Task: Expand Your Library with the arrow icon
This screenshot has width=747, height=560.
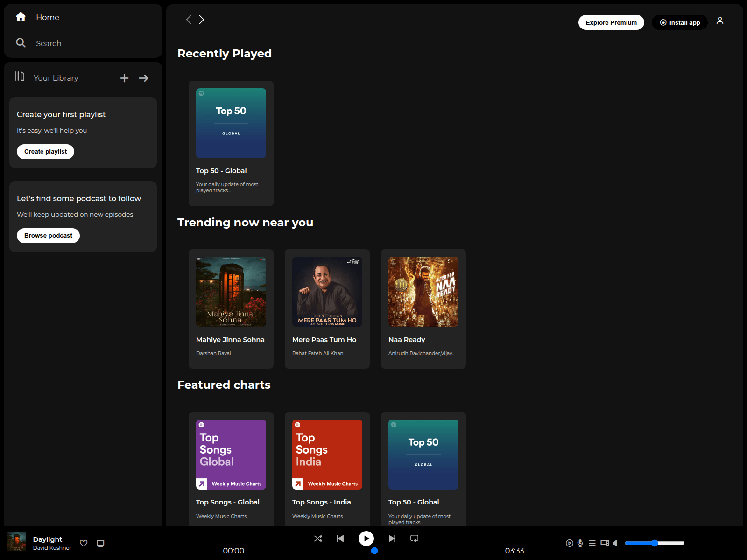Action: [144, 78]
